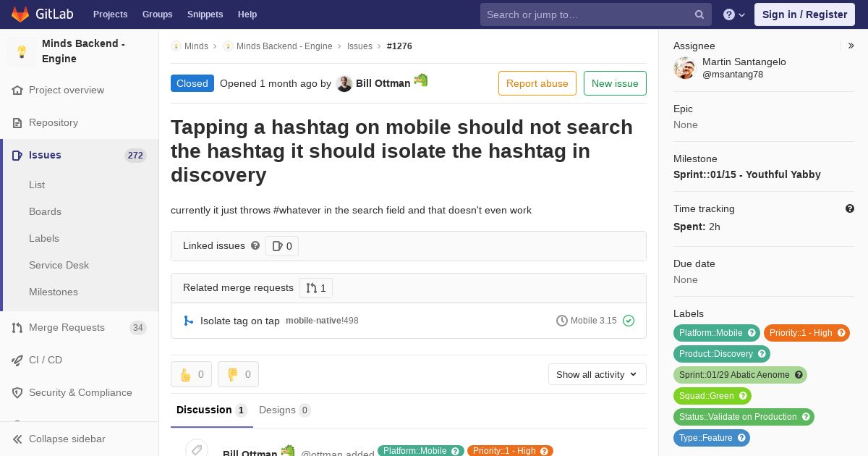Click the Security & Compliance shield icon

(17, 393)
